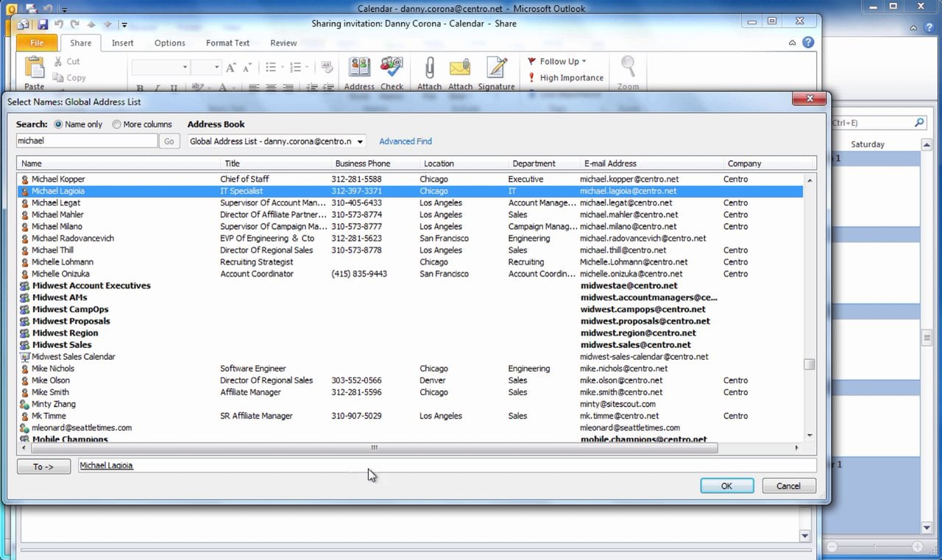The image size is (942, 560).
Task: Expand the Customize Quick Access Toolbar arrow
Action: click(124, 25)
